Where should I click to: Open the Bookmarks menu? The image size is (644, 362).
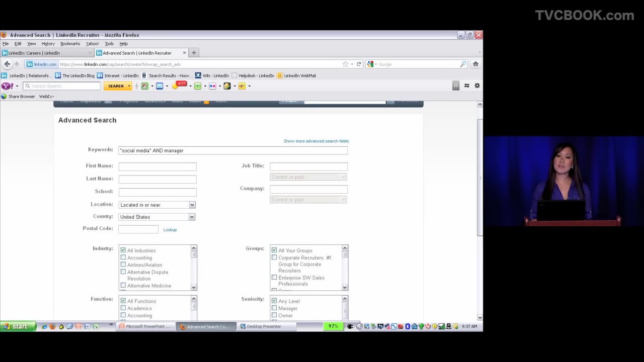click(70, 44)
